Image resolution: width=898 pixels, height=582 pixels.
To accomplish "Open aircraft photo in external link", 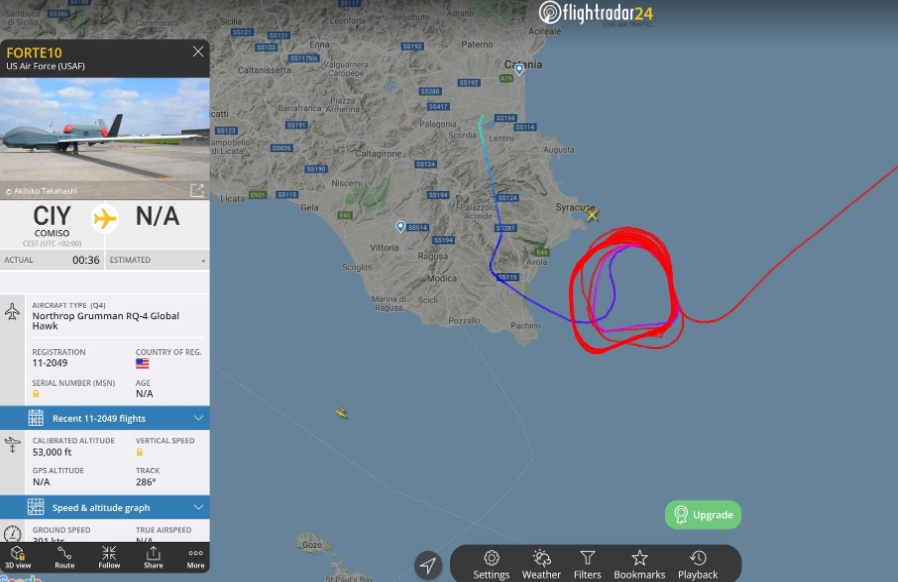I will (x=196, y=190).
